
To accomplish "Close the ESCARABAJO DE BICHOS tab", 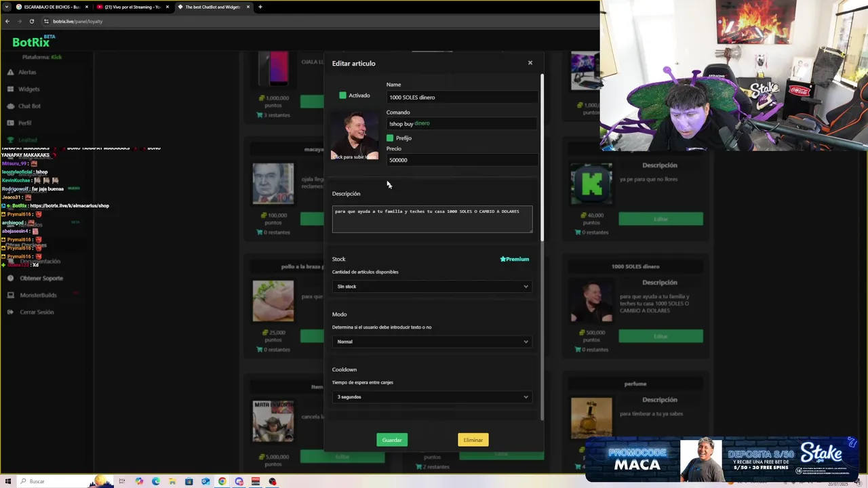I will tap(87, 7).
